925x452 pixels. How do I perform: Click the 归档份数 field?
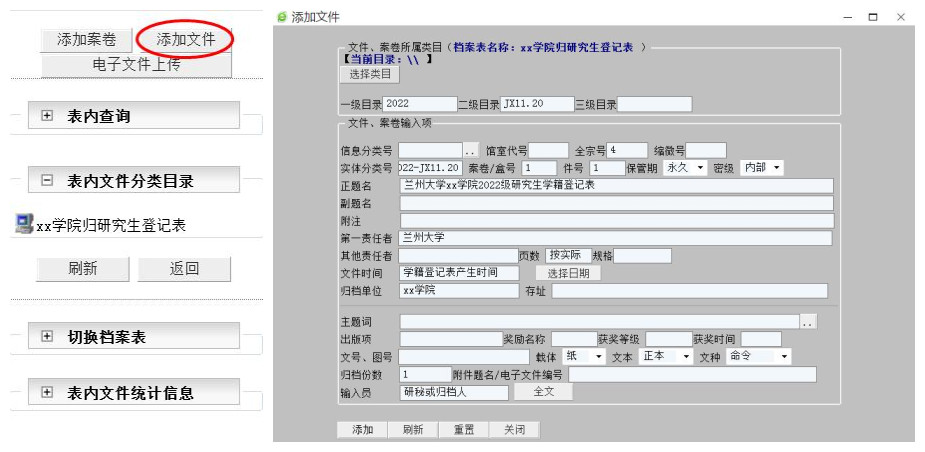pyautogui.click(x=425, y=375)
